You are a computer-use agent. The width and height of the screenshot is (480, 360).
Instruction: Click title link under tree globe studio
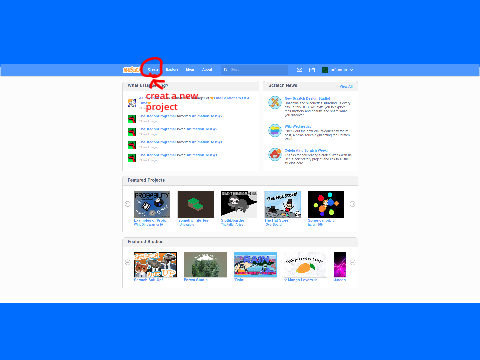point(196,280)
